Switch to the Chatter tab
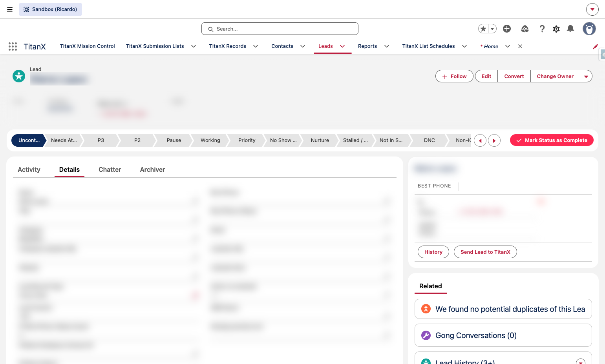The height and width of the screenshot is (364, 605). click(110, 169)
